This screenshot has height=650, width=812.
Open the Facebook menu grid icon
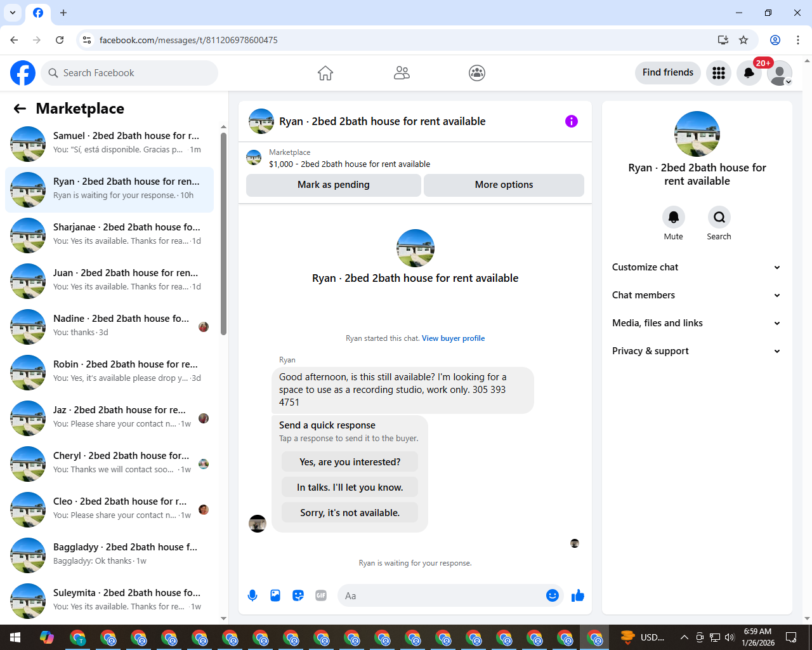[719, 73]
